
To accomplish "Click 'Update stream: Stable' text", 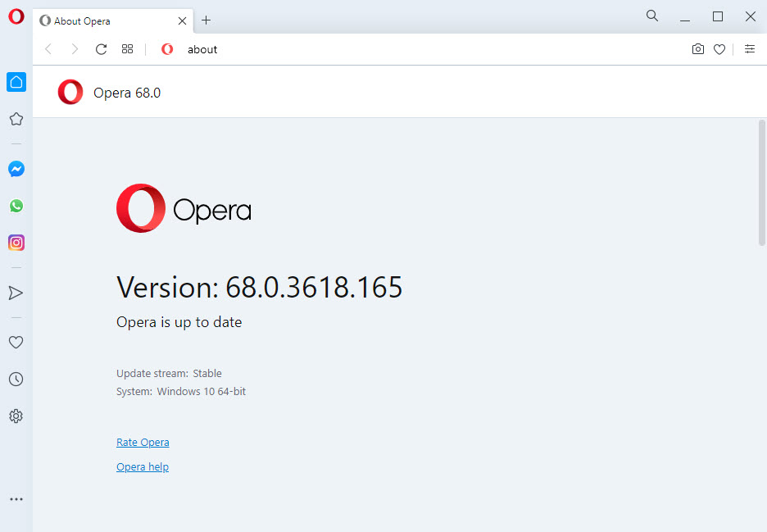I will pos(169,374).
